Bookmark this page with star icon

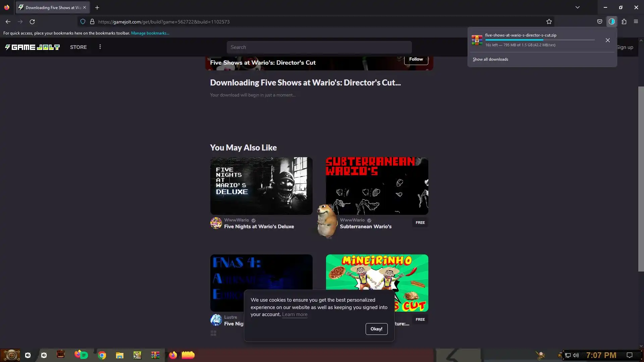click(x=549, y=21)
